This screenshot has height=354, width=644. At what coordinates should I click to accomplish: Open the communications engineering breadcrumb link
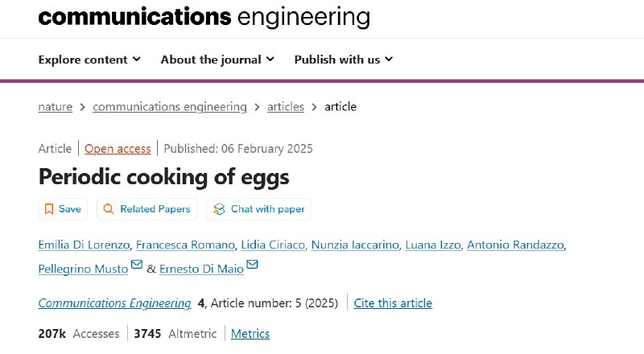[170, 107]
